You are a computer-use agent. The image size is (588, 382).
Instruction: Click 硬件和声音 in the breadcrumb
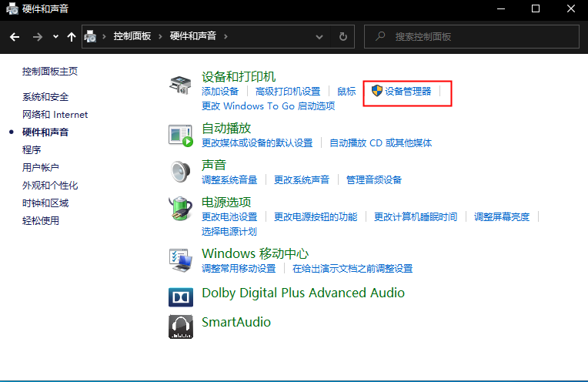192,36
